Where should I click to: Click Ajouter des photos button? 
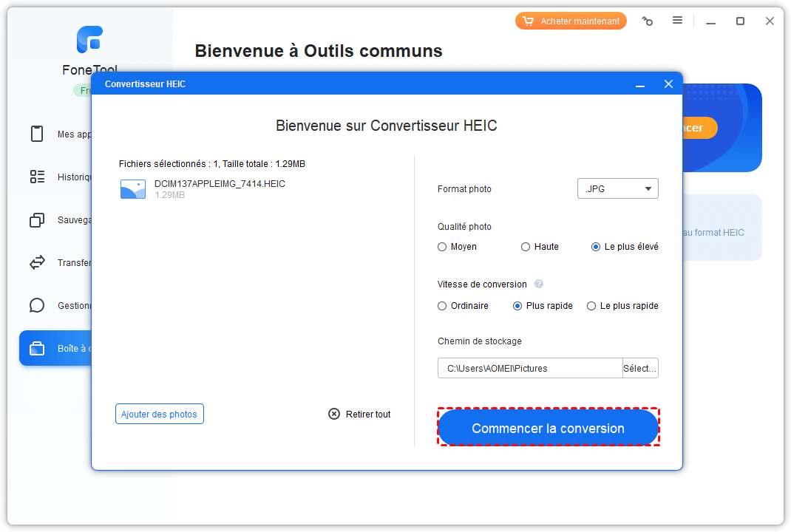(x=160, y=415)
